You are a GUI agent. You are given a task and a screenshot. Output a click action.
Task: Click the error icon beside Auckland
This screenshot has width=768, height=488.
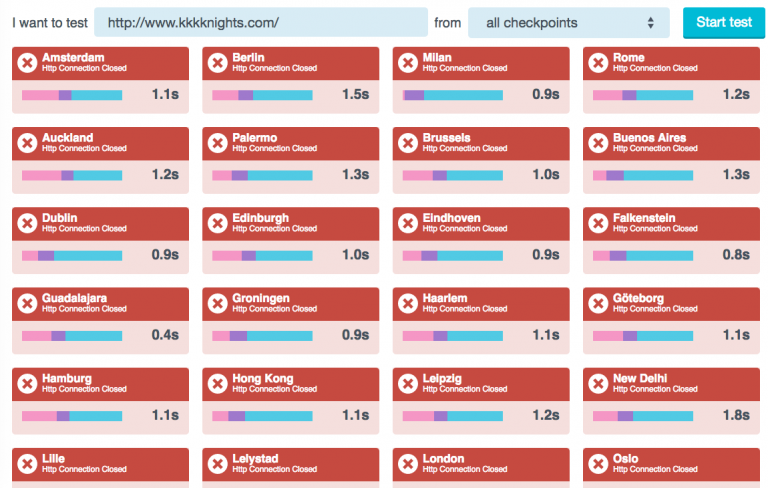pos(27,143)
